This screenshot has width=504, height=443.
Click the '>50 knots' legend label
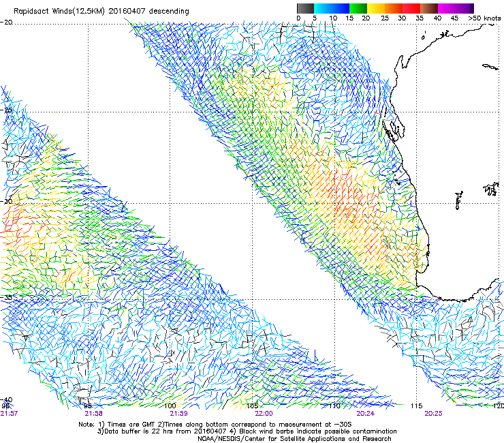(484, 18)
